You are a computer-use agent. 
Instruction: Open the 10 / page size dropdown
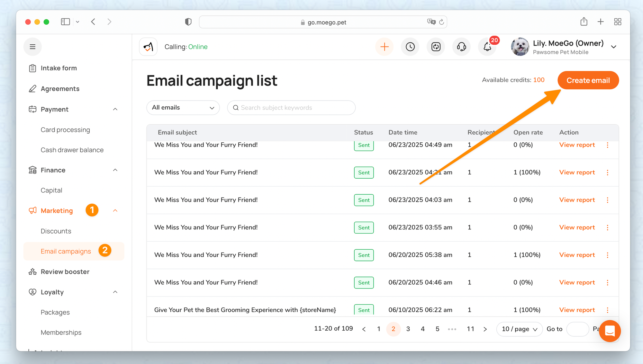[519, 329]
